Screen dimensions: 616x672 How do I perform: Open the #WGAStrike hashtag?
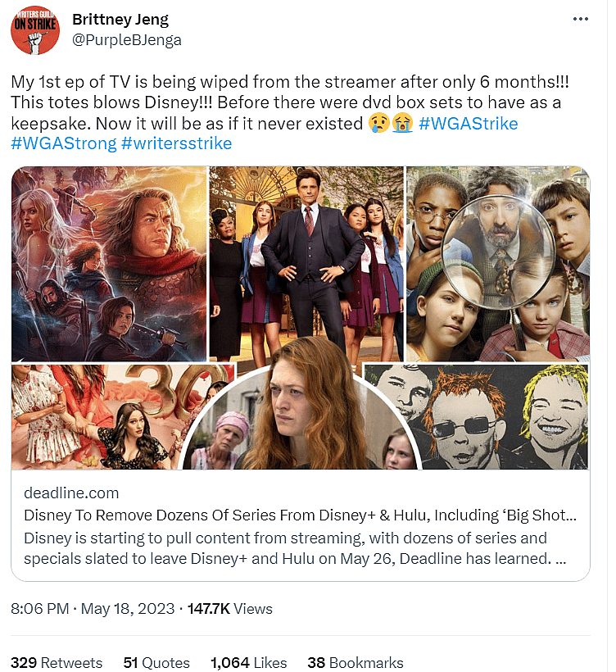(x=468, y=124)
